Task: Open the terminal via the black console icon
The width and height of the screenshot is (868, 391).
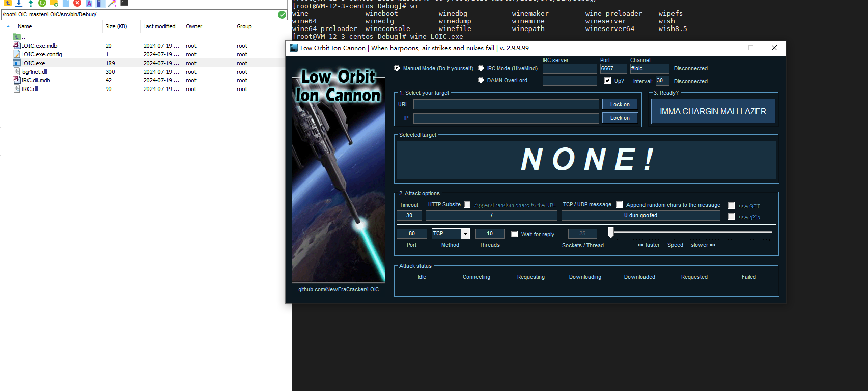Action: coord(124,3)
